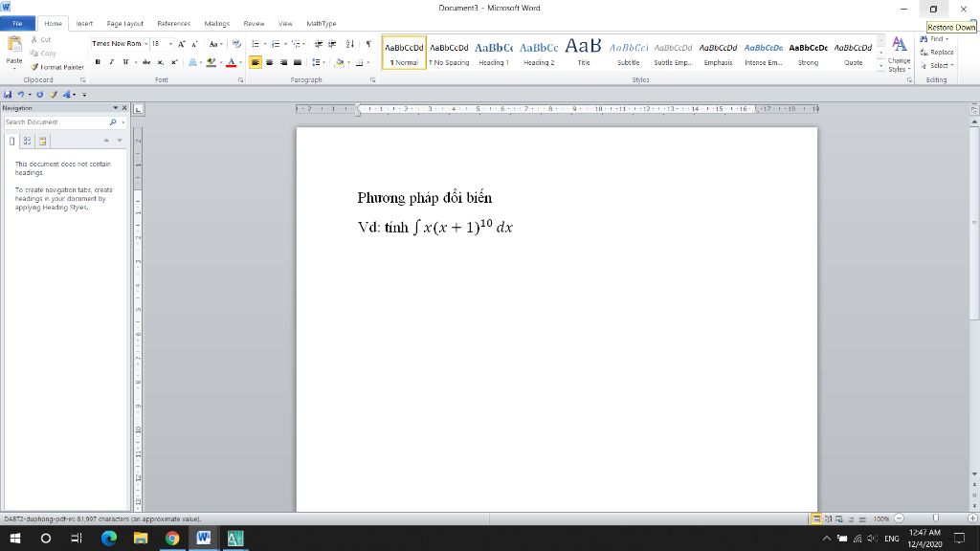Apply subscript formatting
The height and width of the screenshot is (551, 980).
160,62
